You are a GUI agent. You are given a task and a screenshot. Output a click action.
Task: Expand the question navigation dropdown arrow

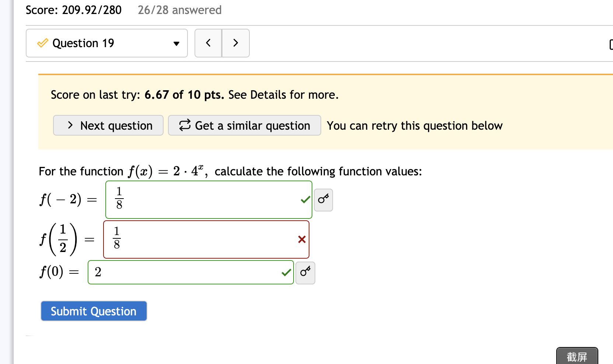click(x=176, y=43)
